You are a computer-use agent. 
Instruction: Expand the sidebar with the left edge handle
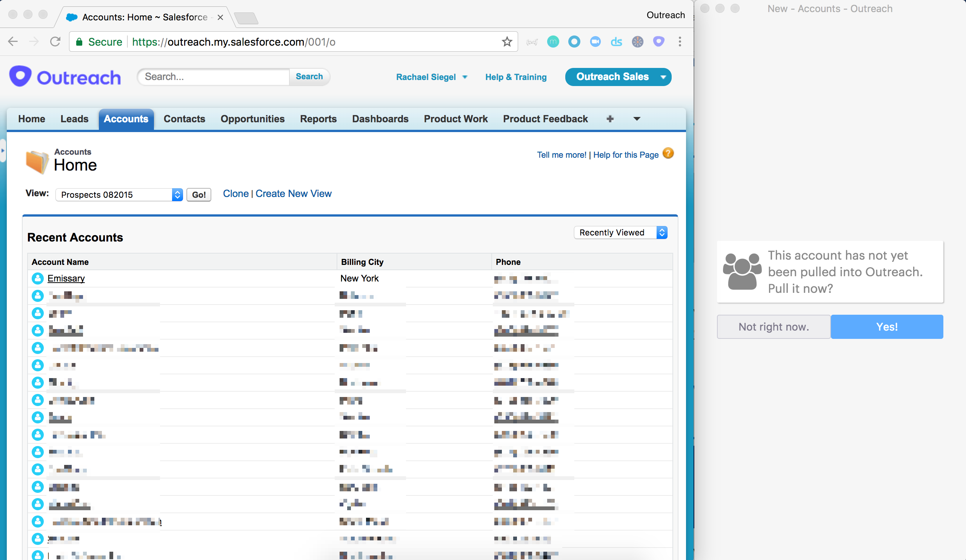(2, 151)
